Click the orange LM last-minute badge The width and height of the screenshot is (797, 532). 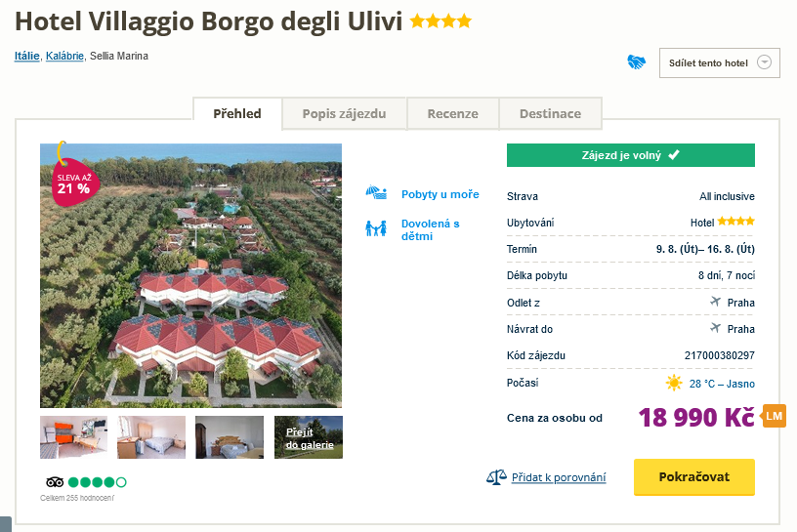tap(775, 416)
